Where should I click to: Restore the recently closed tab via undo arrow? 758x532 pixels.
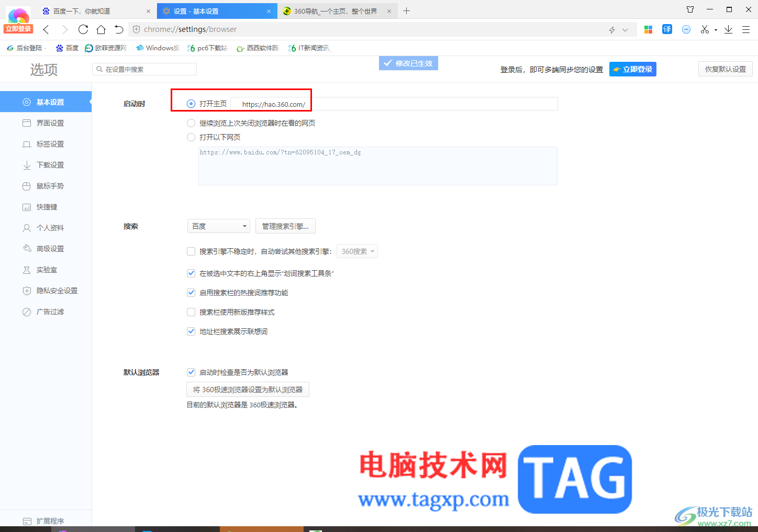[119, 29]
